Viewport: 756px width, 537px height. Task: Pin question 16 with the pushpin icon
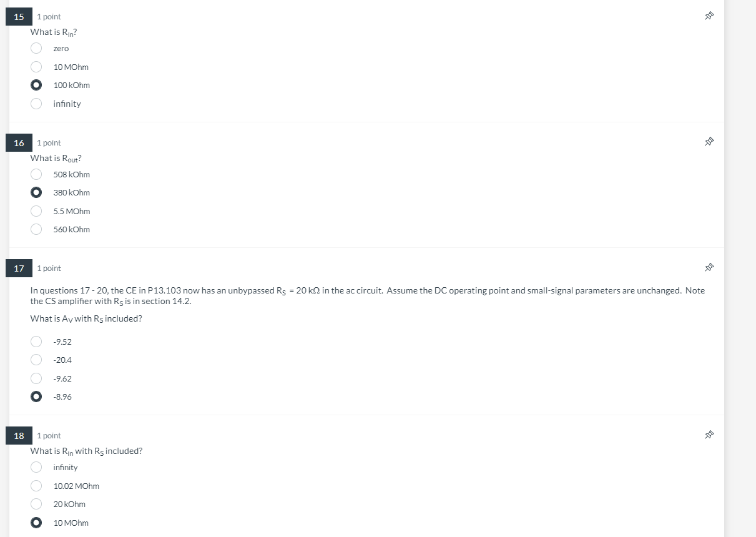click(709, 142)
